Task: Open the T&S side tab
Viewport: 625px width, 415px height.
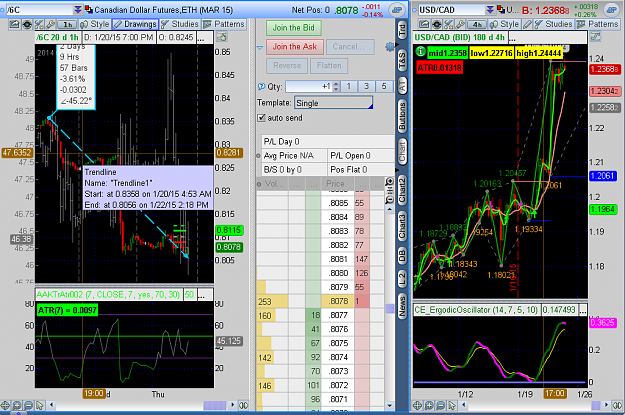Action: 402,60
